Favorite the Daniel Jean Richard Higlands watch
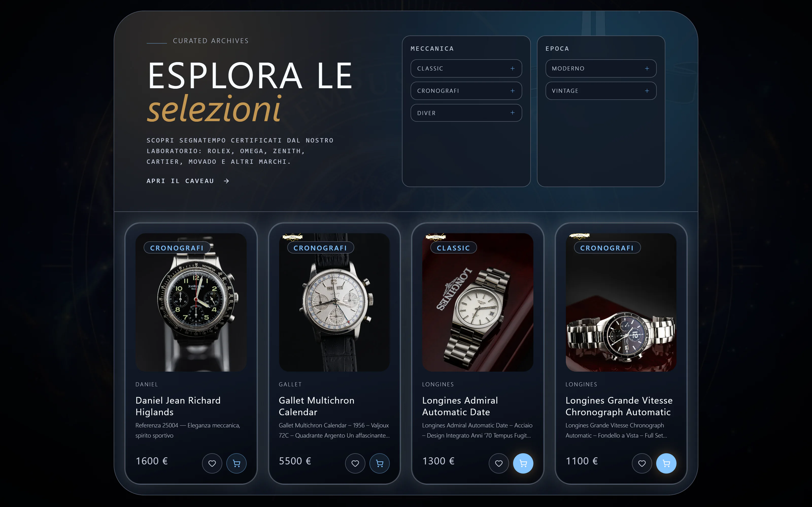The width and height of the screenshot is (812, 507). pyautogui.click(x=212, y=463)
